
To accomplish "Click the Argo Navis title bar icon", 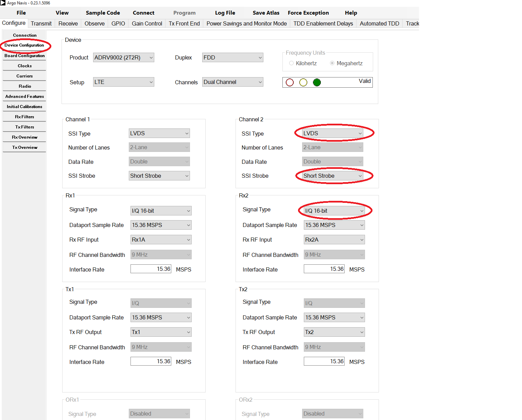I will (x=3, y=3).
